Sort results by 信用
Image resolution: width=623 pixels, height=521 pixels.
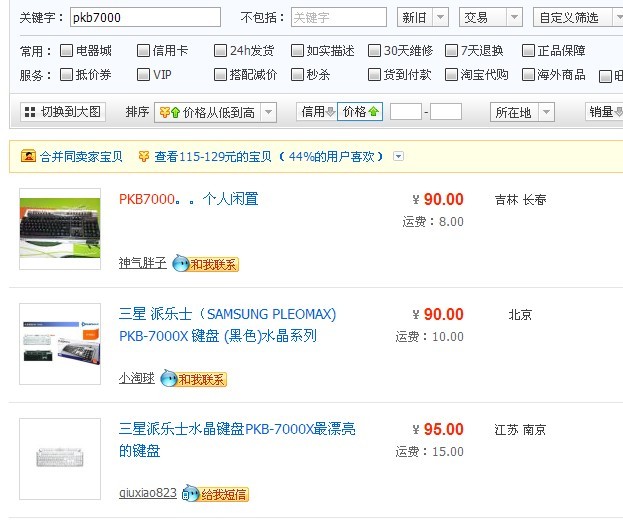[x=316, y=112]
